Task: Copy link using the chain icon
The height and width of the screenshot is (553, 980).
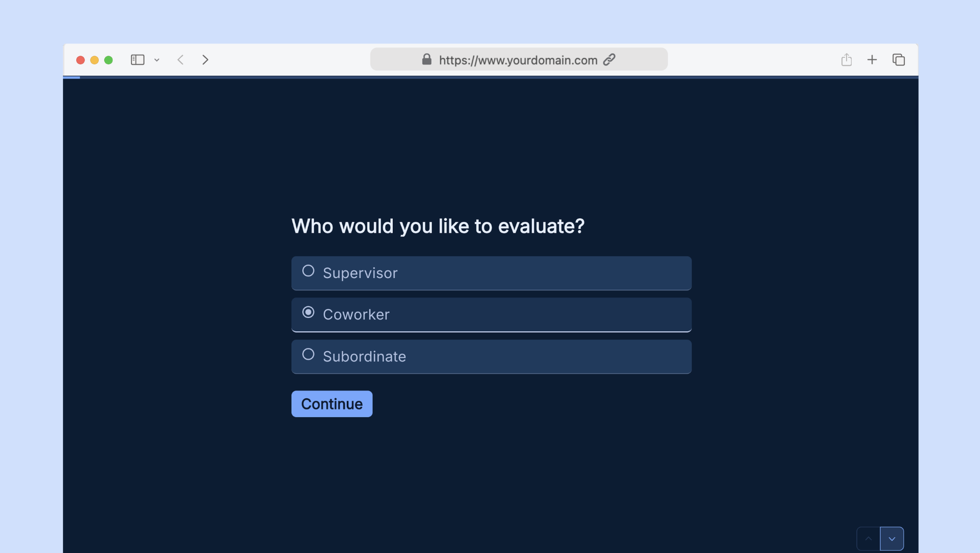Action: click(609, 60)
